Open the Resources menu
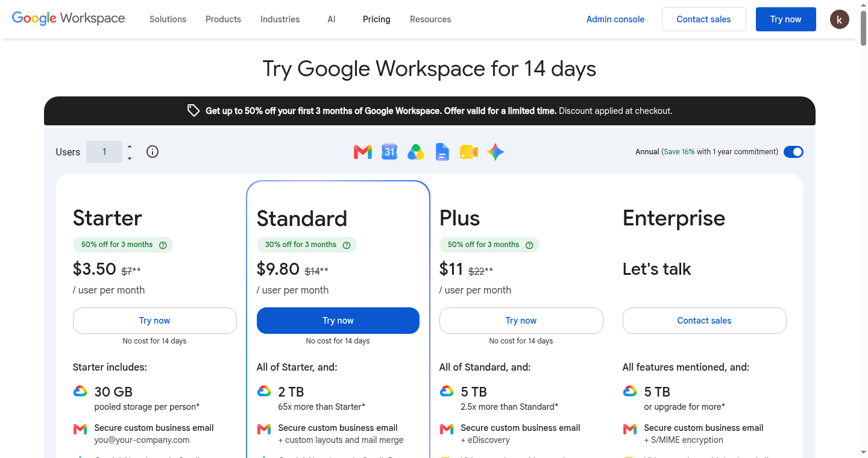868x458 pixels. [430, 19]
